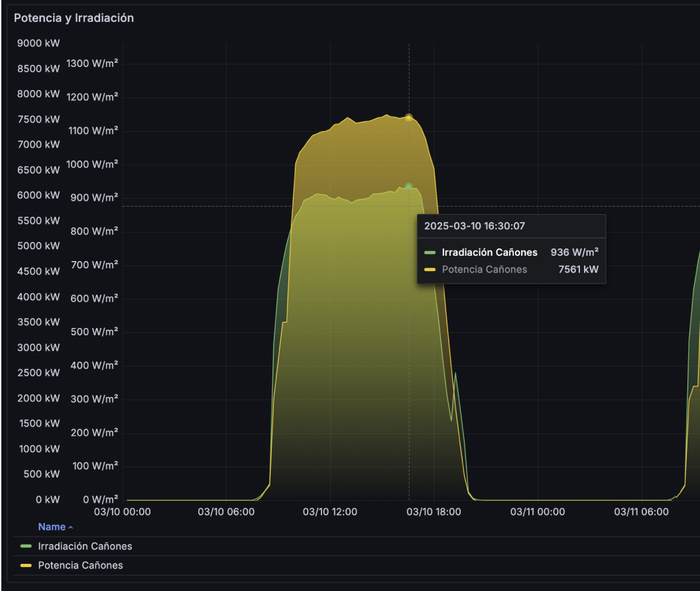Click the sort caret beside Name
700x591 pixels.
[71, 527]
